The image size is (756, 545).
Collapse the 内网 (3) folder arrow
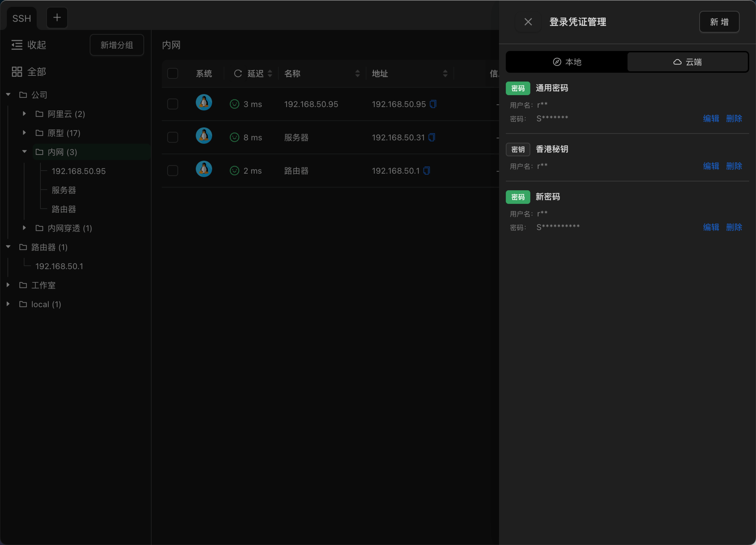click(x=24, y=152)
